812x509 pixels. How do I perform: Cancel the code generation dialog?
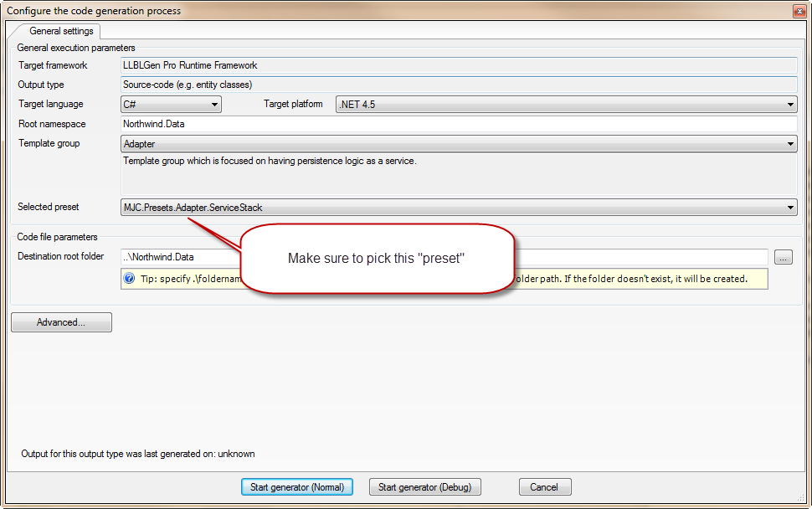coord(544,487)
